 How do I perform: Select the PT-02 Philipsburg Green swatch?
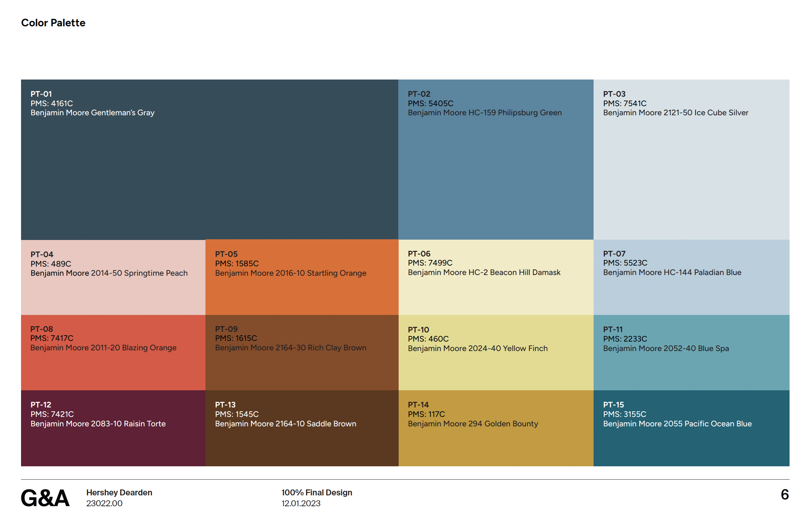coord(496,159)
